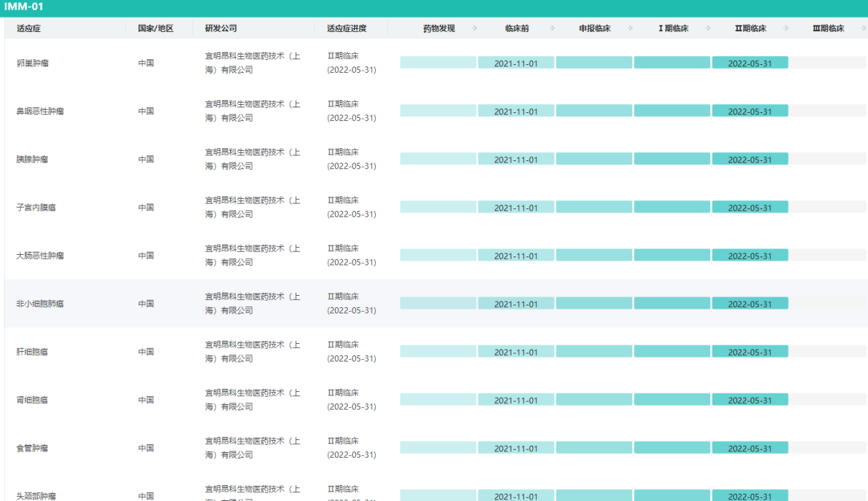This screenshot has width=868, height=501.
Task: Click the 肝细胞癌 indication name
Action: (x=32, y=352)
